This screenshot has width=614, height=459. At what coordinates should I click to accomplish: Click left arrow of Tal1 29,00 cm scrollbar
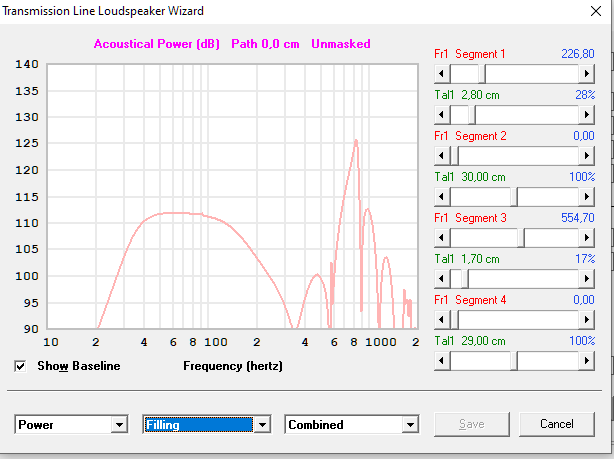[x=442, y=361]
